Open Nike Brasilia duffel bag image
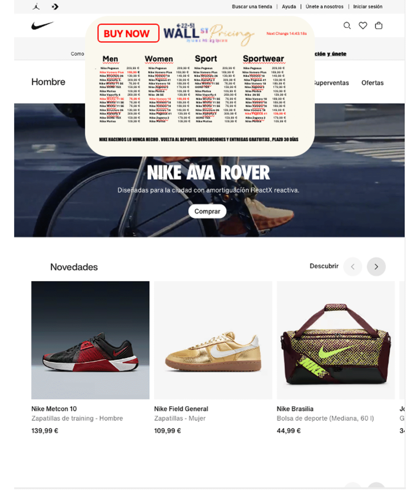This screenshot has width=420, height=504. (336, 340)
